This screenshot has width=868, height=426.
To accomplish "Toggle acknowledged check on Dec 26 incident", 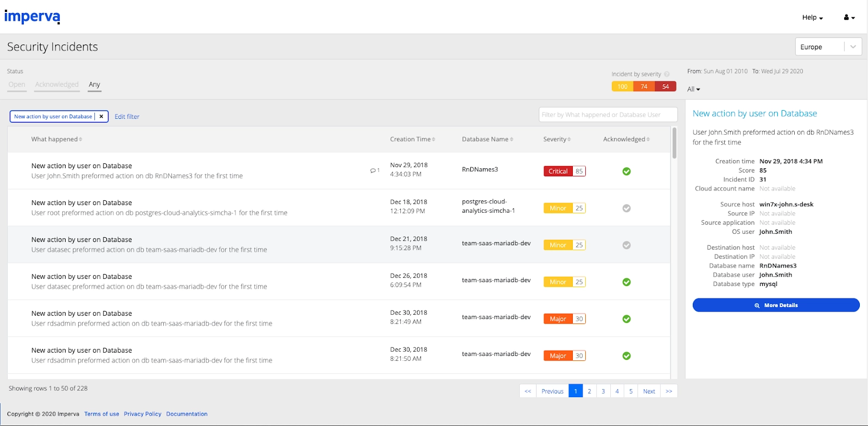I will click(627, 282).
